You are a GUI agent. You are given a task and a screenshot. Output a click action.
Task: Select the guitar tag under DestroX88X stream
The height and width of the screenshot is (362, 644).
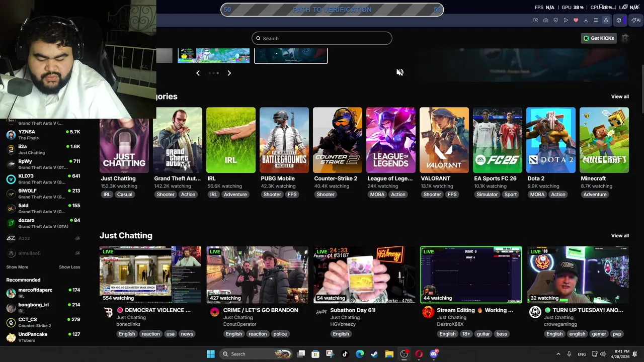click(x=484, y=334)
